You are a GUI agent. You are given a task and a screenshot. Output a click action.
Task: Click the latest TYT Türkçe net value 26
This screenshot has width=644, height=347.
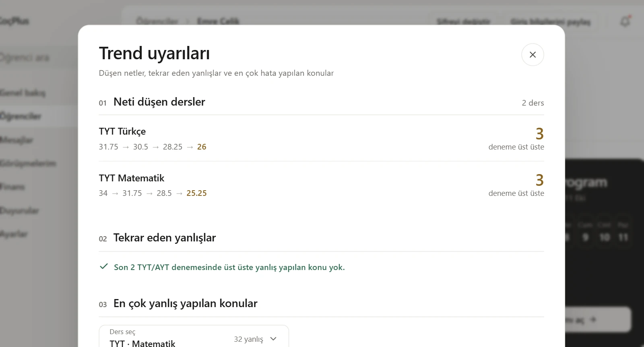(x=202, y=147)
